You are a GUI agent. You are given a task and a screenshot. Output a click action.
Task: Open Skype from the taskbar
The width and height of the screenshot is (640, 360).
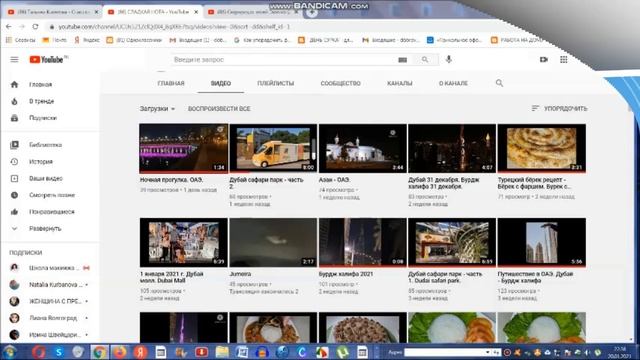[58, 352]
